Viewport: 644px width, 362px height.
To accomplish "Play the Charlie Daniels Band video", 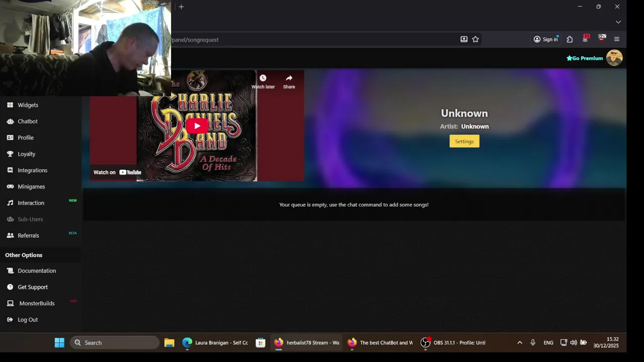I will pos(197,126).
